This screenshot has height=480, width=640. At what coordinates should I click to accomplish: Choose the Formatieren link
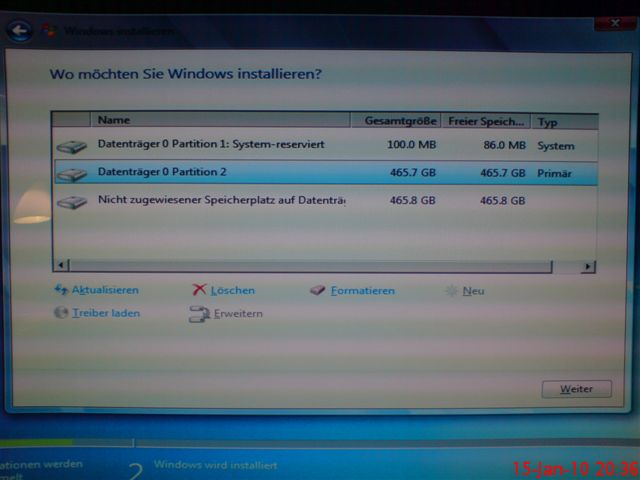(362, 291)
